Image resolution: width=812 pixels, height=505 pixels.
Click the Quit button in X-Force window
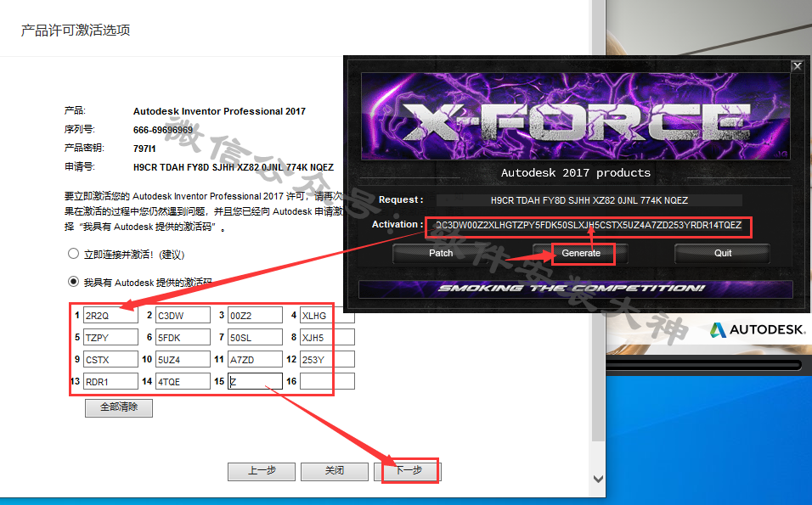pyautogui.click(x=723, y=253)
